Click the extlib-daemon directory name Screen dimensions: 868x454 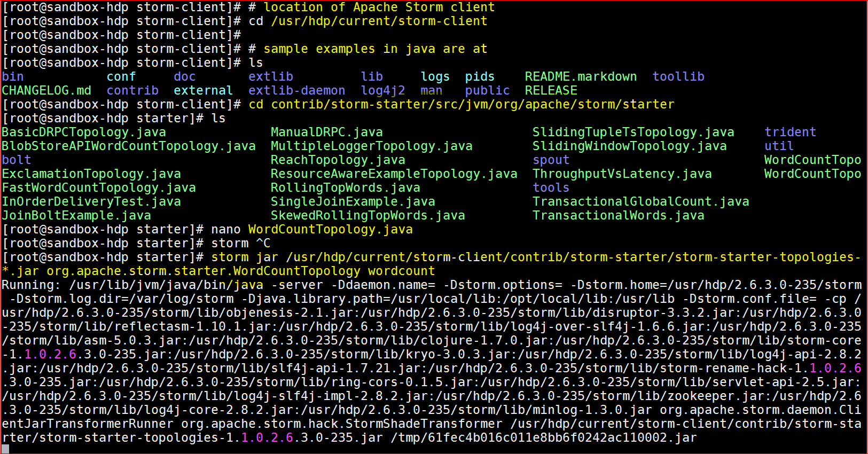click(297, 90)
